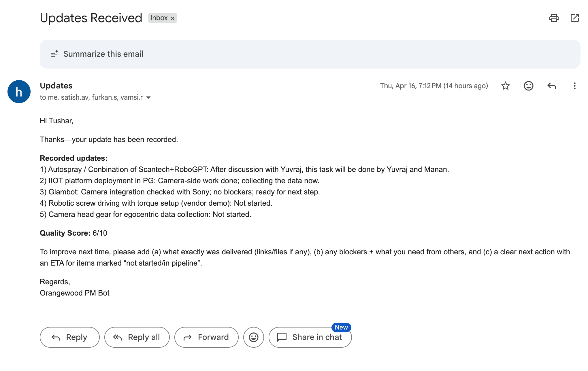The image size is (588, 371).
Task: Click Forward
Action: [x=206, y=337]
